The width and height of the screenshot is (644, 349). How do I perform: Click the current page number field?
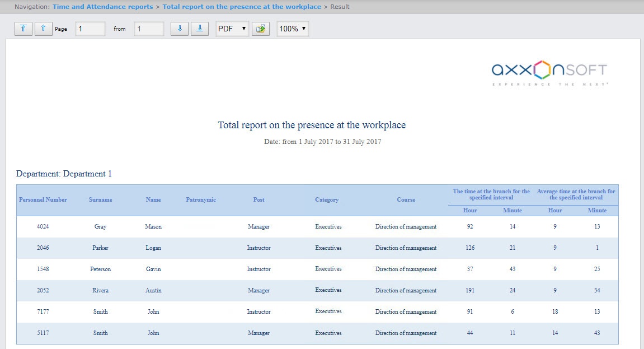point(90,29)
